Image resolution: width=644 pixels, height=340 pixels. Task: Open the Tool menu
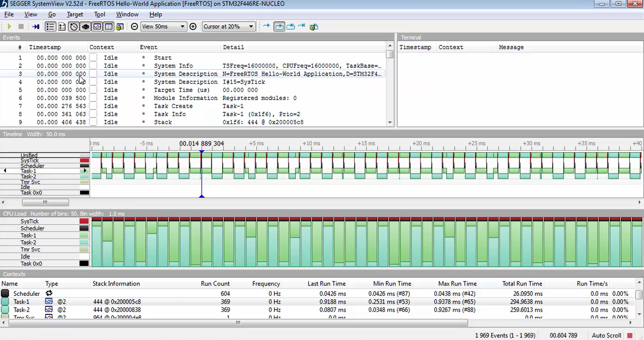[x=99, y=14]
